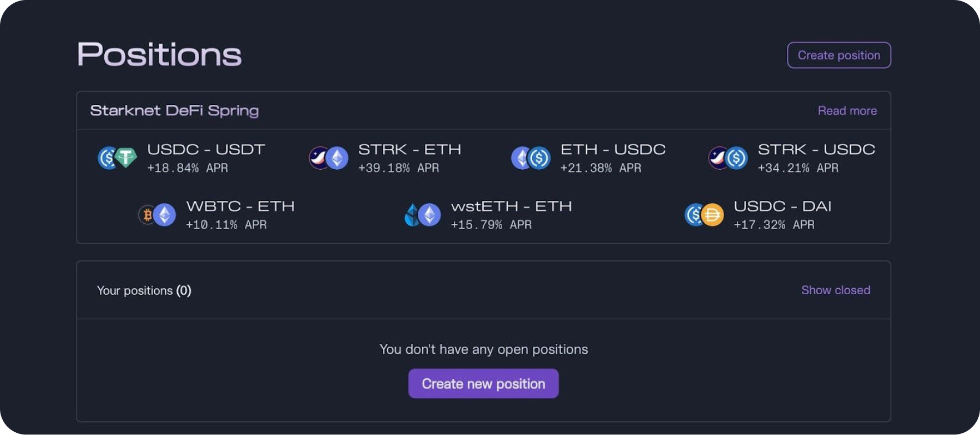The height and width of the screenshot is (435, 980).
Task: Show closed positions
Action: (x=836, y=290)
